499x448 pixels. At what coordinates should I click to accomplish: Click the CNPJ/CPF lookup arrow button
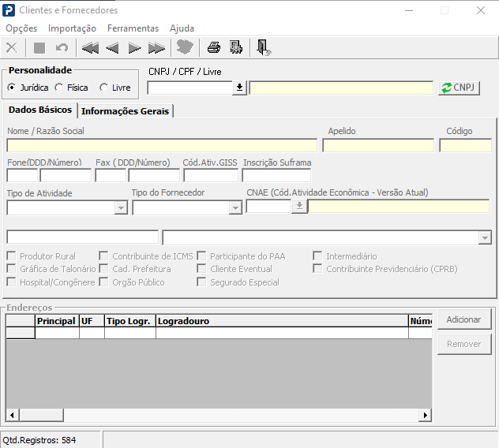point(240,88)
